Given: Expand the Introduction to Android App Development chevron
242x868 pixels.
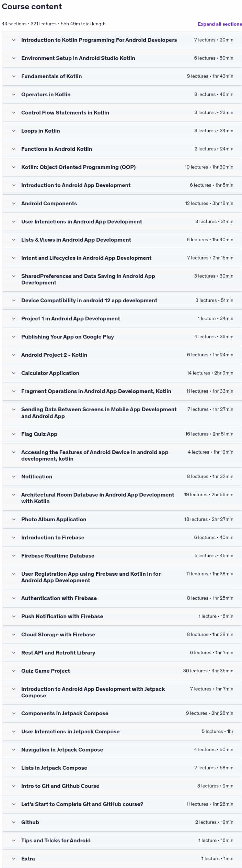Looking at the screenshot, I should pyautogui.click(x=14, y=185).
